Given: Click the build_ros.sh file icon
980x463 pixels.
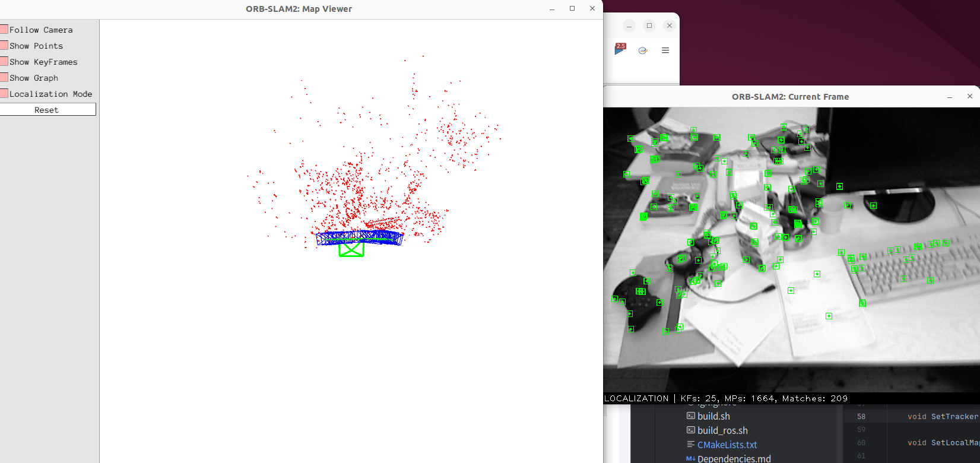Looking at the screenshot, I should 691,430.
